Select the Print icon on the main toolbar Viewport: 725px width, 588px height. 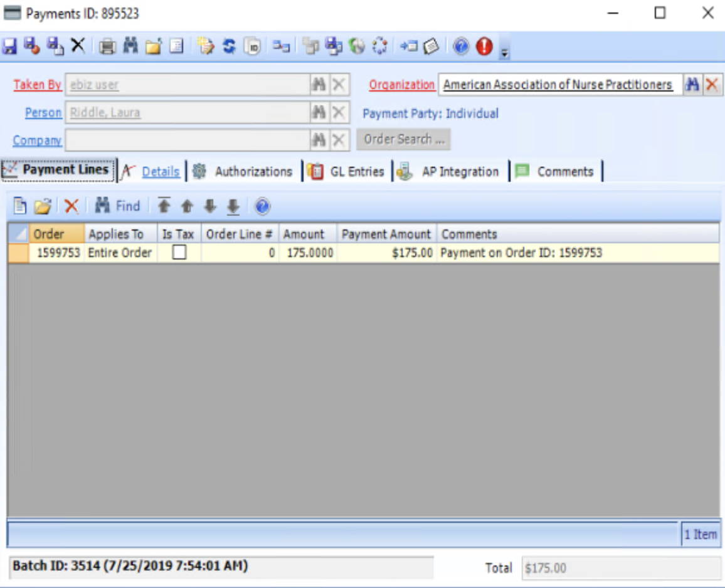(x=107, y=46)
